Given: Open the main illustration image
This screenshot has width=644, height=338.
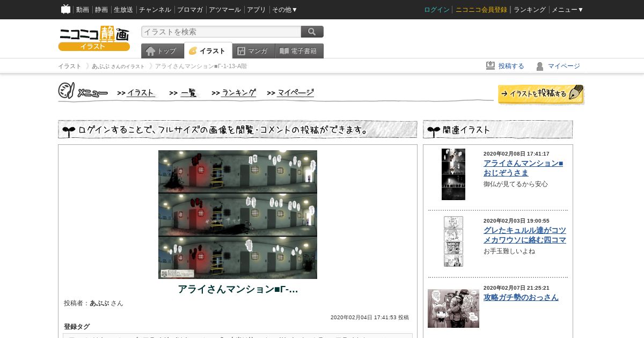Looking at the screenshot, I should click(238, 215).
